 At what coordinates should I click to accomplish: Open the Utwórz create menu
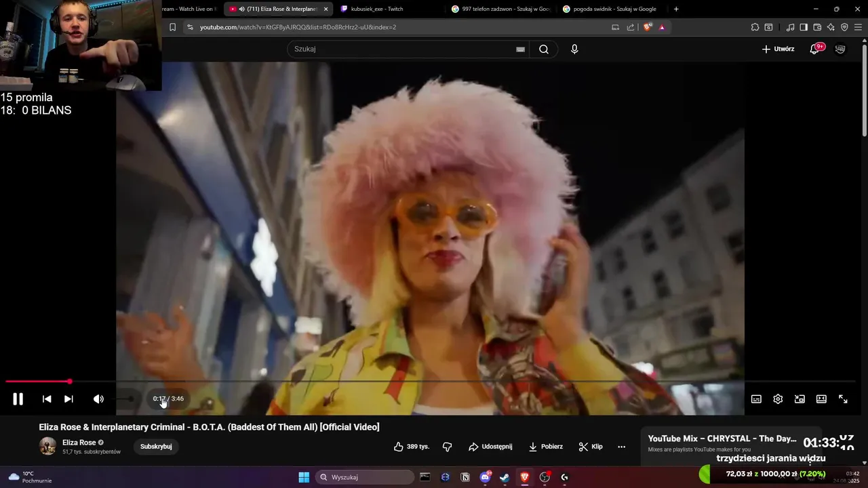778,49
